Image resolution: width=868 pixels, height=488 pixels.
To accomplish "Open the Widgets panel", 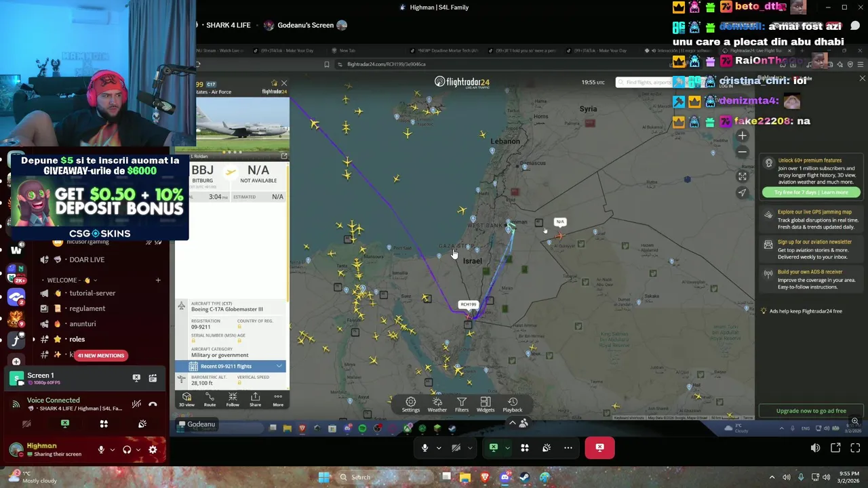I will [x=486, y=405].
